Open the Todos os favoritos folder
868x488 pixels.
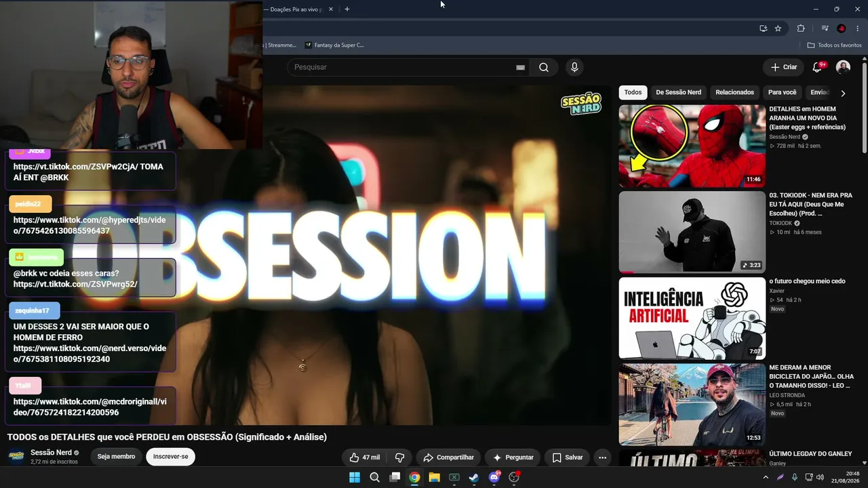tap(834, 45)
